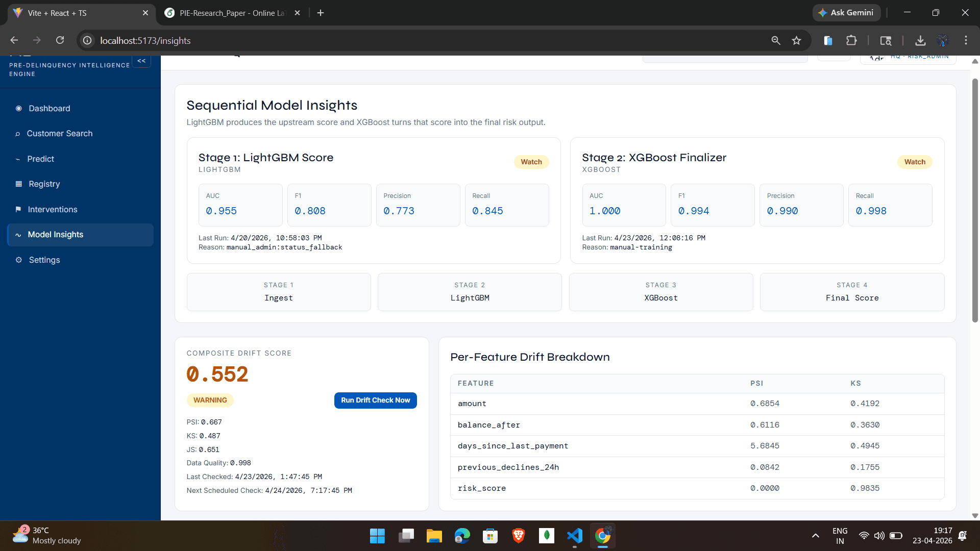980x551 pixels.
Task: Bookmark this page with the star icon
Action: [796, 40]
